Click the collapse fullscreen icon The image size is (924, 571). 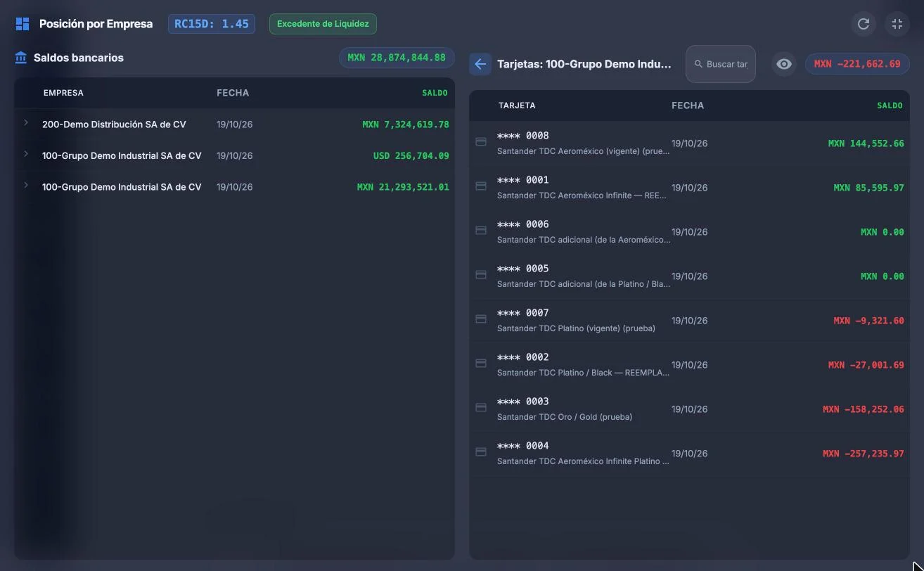[897, 24]
